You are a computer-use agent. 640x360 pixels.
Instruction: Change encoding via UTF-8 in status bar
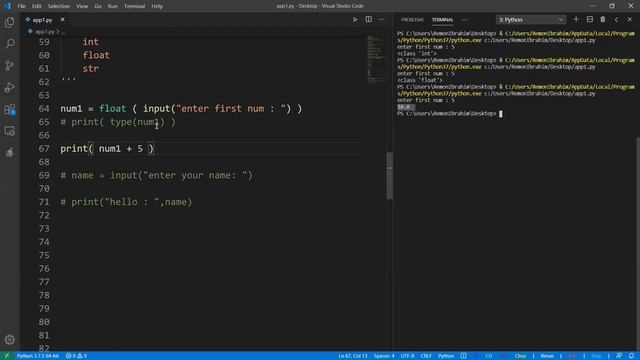point(407,356)
